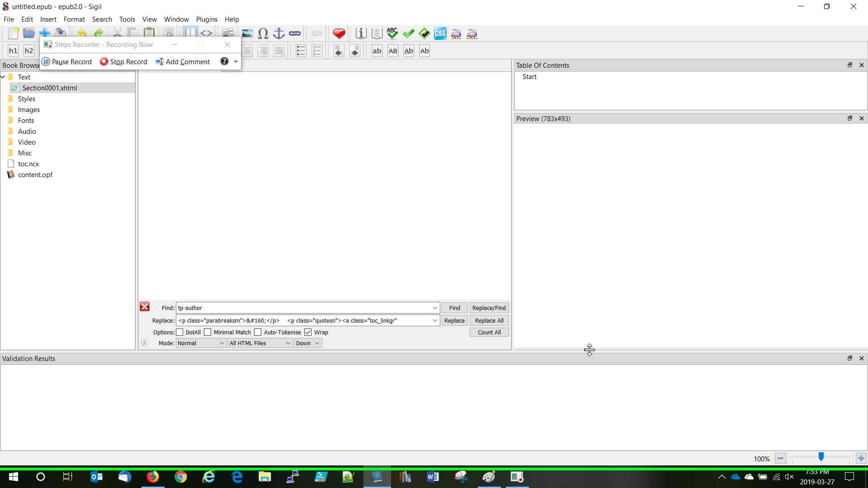Open the Tools menu
868x488 pixels.
[x=127, y=19]
